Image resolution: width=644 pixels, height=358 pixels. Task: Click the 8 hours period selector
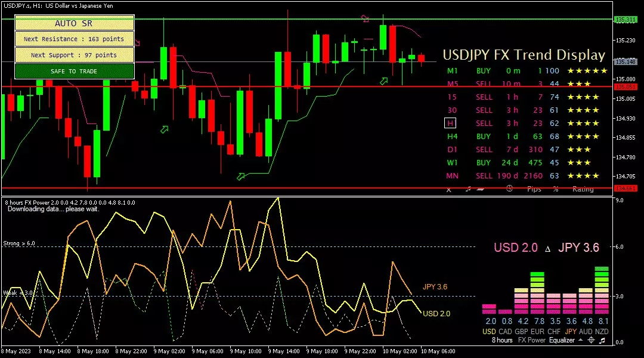tap(502, 340)
